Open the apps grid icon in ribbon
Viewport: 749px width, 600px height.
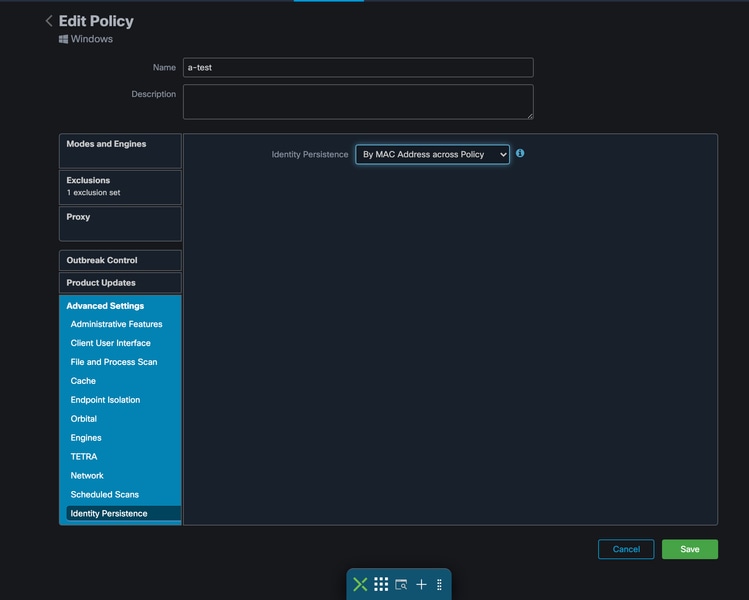381,584
